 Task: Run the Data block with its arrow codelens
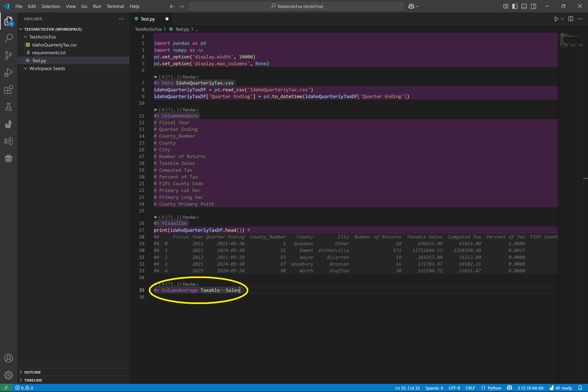[x=156, y=77]
